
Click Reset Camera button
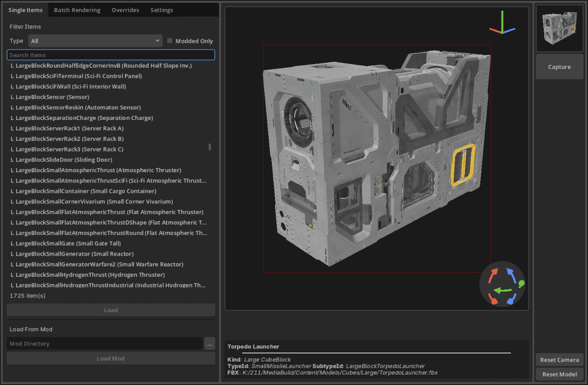click(560, 360)
